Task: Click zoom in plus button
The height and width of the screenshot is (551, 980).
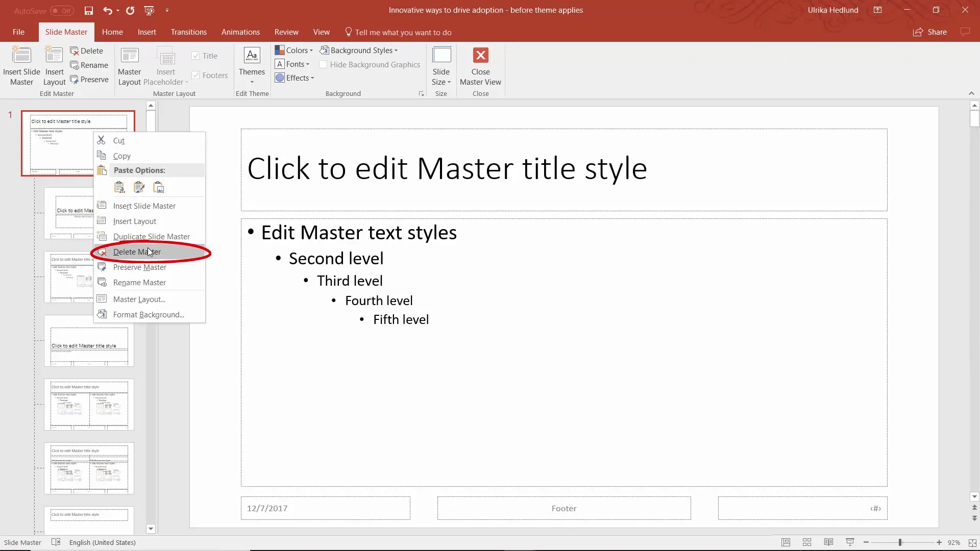Action: click(939, 542)
